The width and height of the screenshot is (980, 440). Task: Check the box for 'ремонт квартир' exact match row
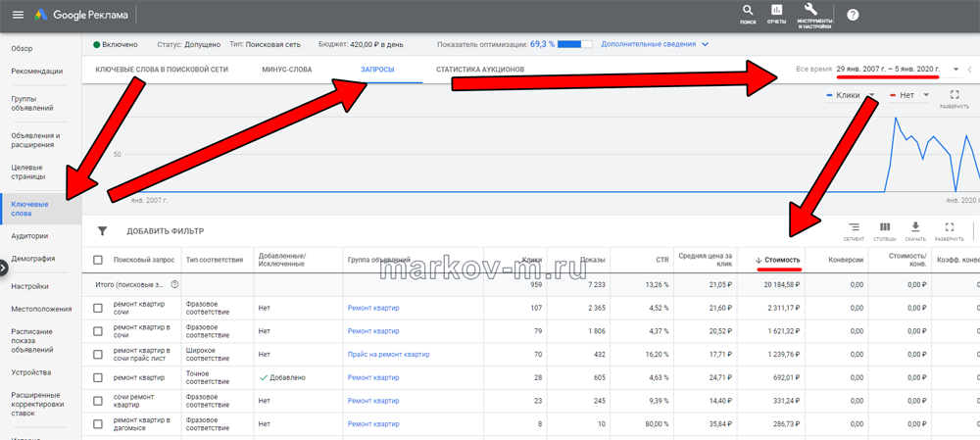[97, 377]
